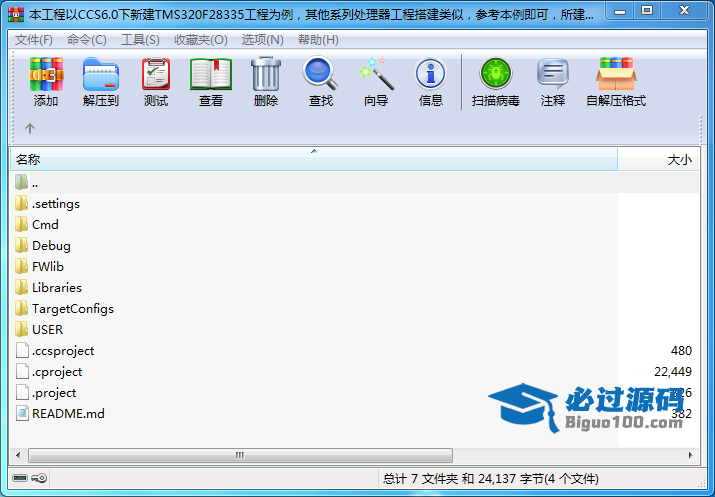715x497 pixels.
Task: Select the Cmd folder icon
Action: tap(21, 224)
